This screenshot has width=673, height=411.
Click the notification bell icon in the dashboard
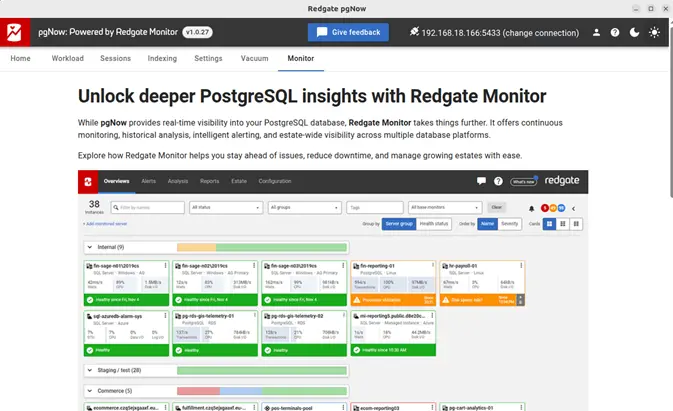pyautogui.click(x=531, y=207)
